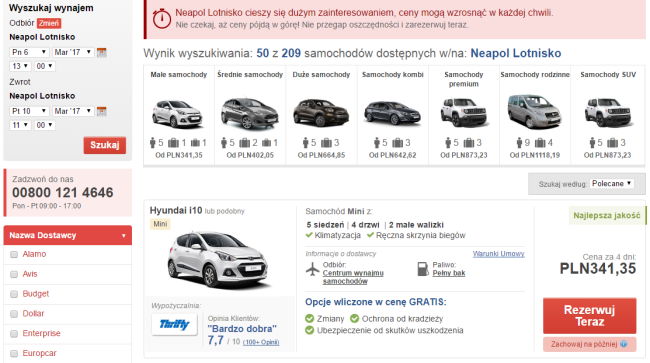Open the pickup day dropdown Pn 6

(29, 52)
